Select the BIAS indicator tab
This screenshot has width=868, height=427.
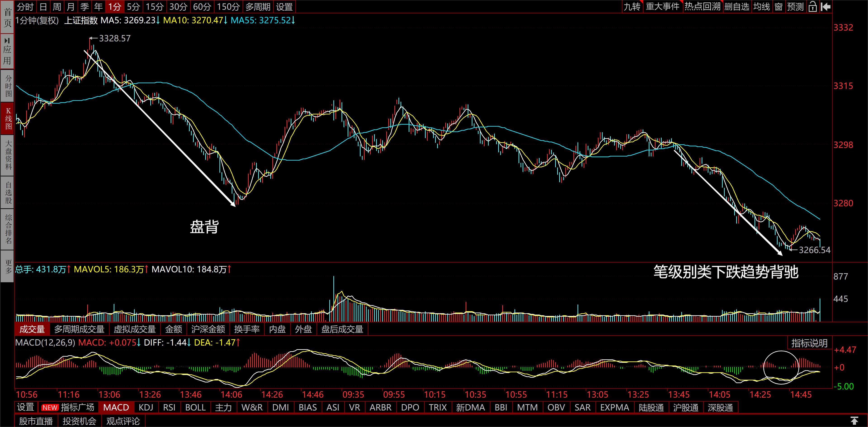pos(308,408)
